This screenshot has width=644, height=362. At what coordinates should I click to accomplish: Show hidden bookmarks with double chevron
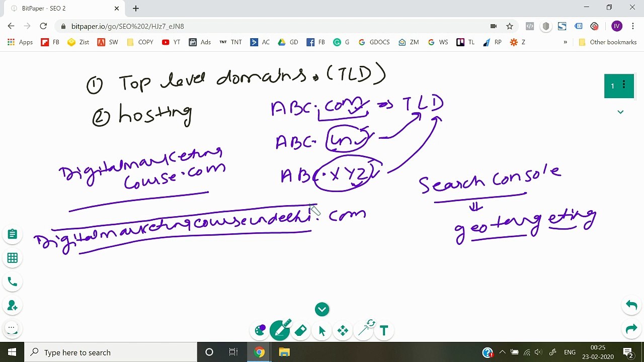(x=565, y=42)
